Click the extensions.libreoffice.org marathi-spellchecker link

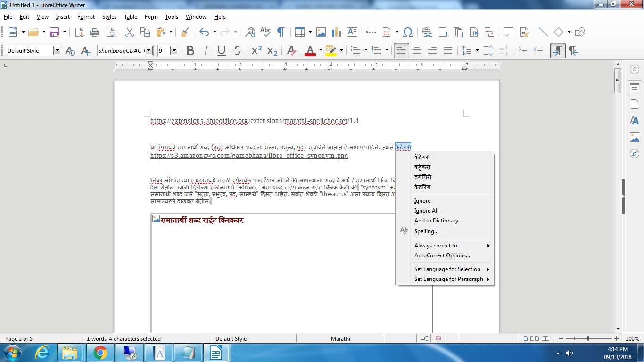click(x=255, y=121)
